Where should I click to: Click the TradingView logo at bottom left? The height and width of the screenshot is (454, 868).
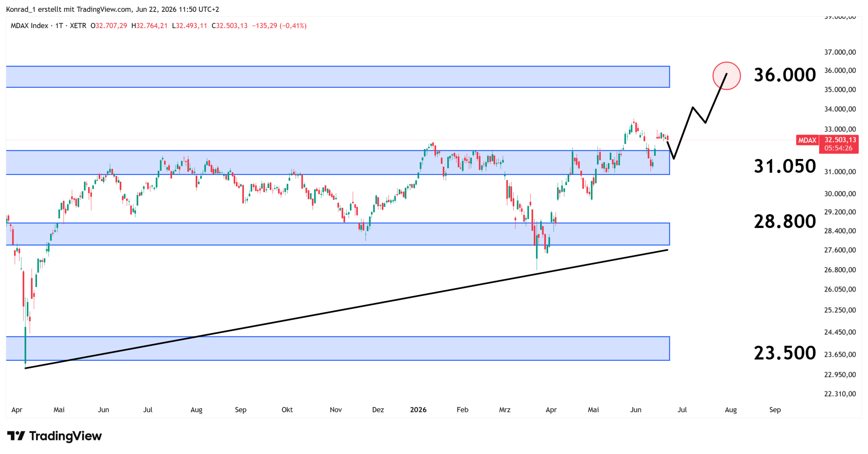pyautogui.click(x=54, y=436)
